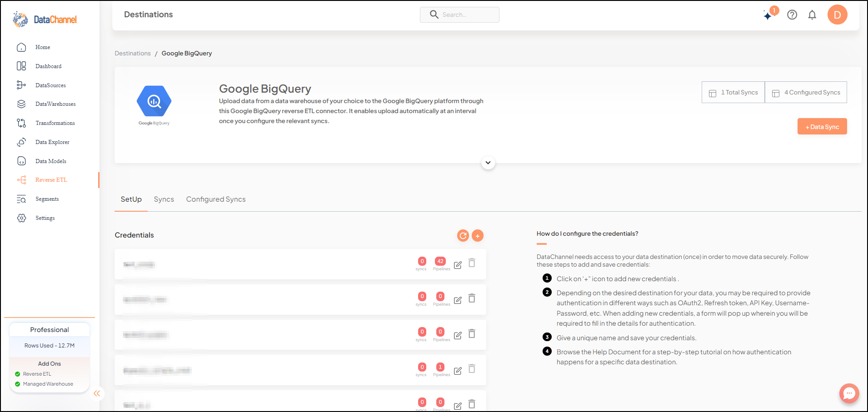Delete the credential with 1 pipeline
The width and height of the screenshot is (868, 412).
click(472, 369)
